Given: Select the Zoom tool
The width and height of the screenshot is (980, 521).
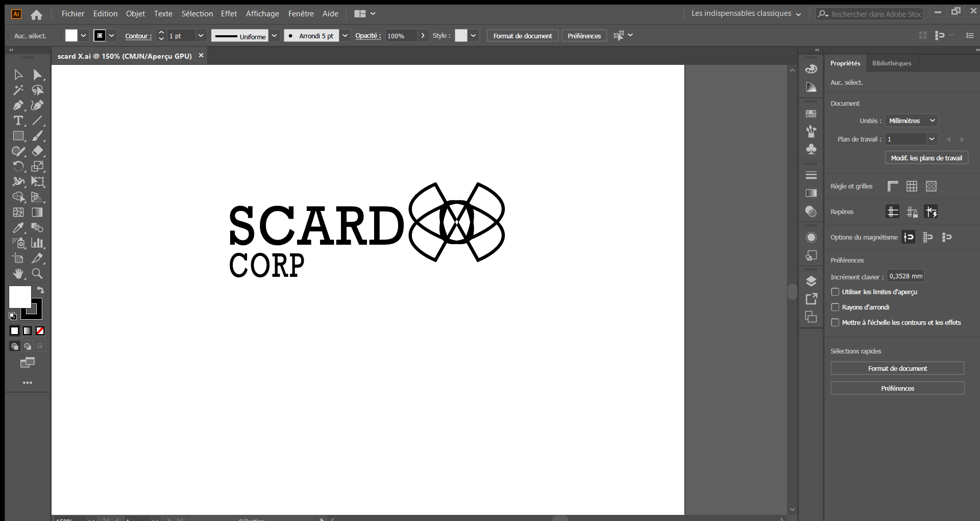Looking at the screenshot, I should click(x=38, y=274).
